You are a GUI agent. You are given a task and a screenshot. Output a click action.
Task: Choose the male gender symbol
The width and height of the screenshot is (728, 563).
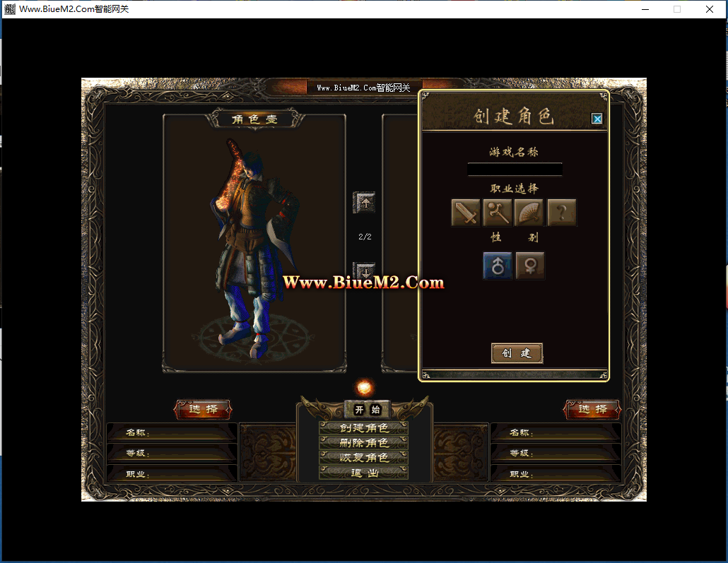pos(498,266)
